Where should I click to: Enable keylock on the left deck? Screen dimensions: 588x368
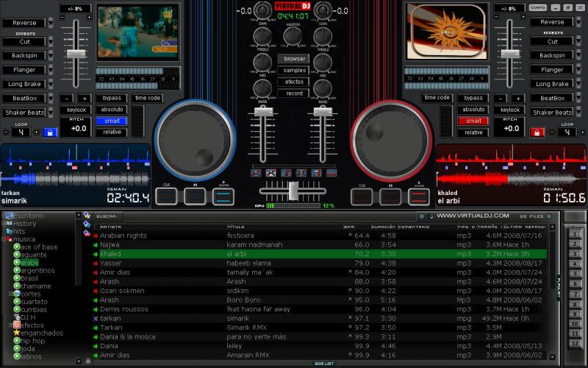pos(76,110)
